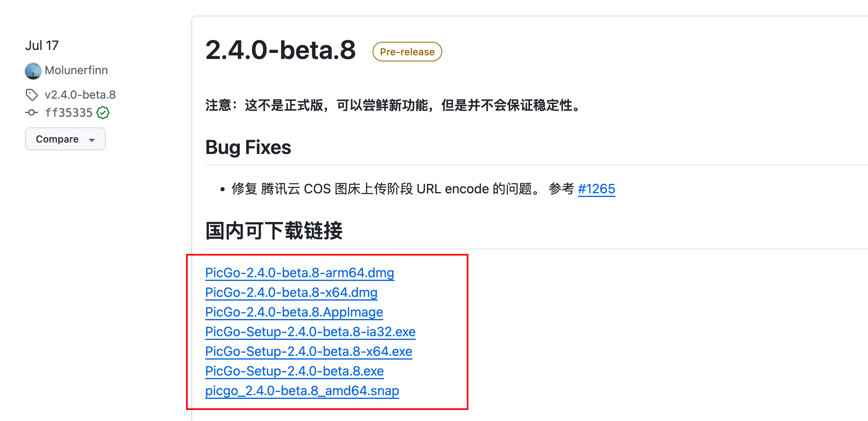Image resolution: width=868 pixels, height=421 pixels.
Task: Click the green verified checkmark badge
Action: (x=103, y=112)
